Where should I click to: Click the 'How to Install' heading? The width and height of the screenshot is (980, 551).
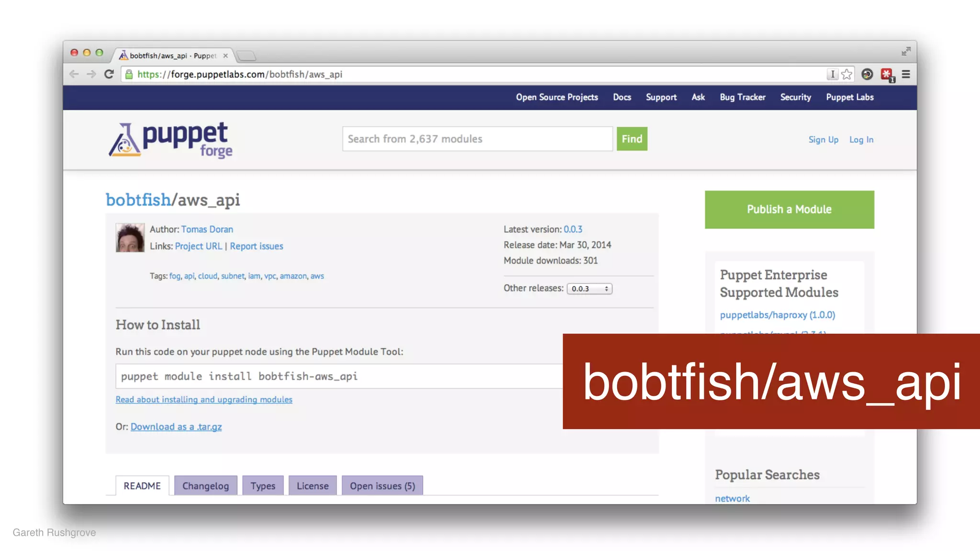click(x=158, y=325)
